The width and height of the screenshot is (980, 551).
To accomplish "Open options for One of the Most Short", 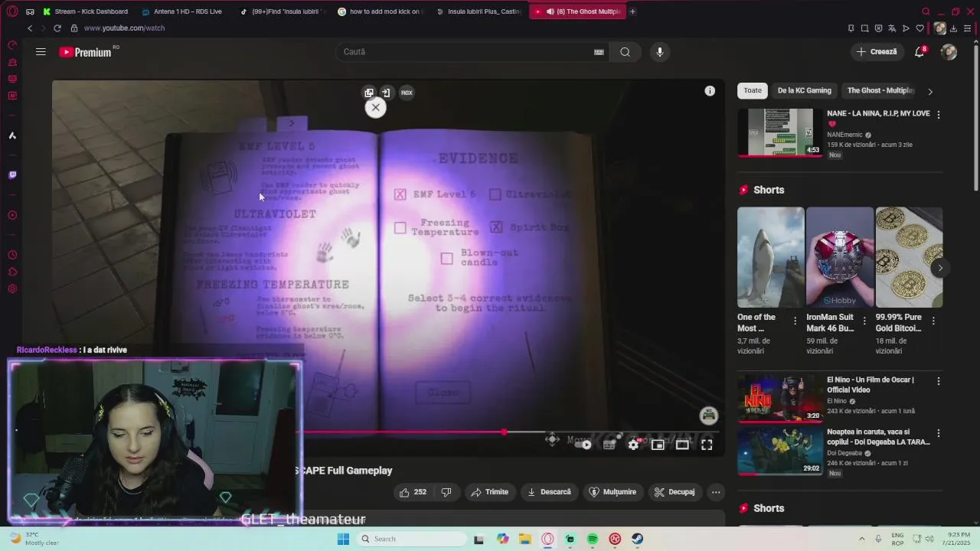I will tap(795, 321).
